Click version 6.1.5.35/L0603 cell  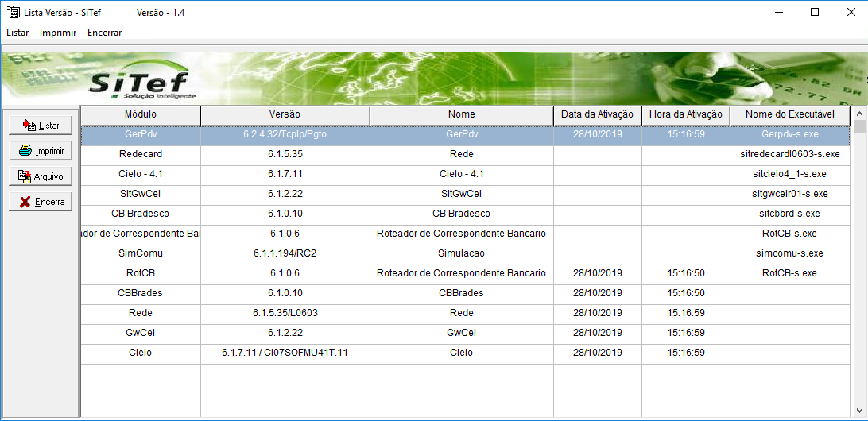pos(285,314)
